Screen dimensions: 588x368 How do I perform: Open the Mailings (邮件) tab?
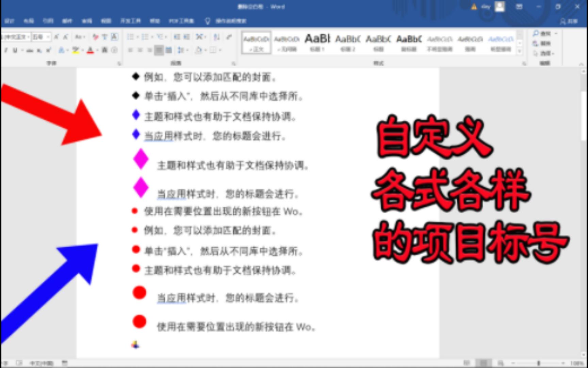tap(67, 21)
